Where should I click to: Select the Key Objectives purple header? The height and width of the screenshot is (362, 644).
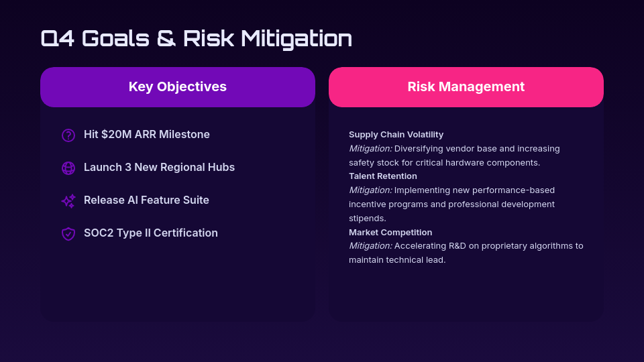[x=178, y=87]
